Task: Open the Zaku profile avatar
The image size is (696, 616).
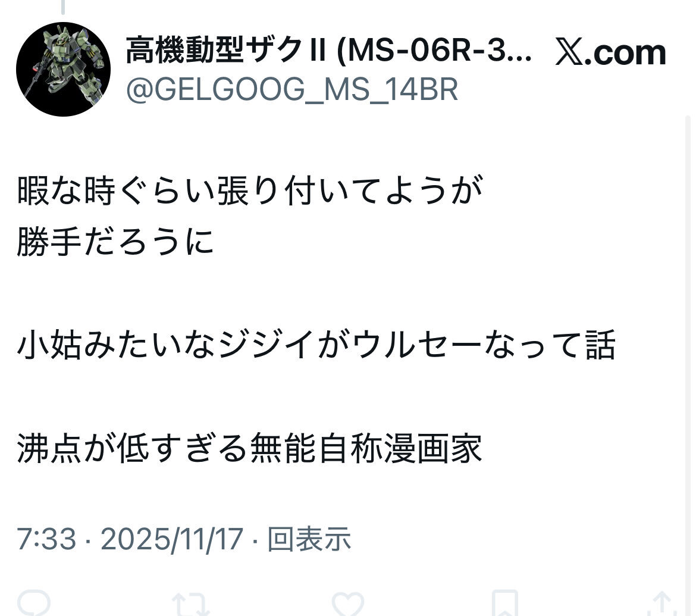Action: tap(63, 69)
